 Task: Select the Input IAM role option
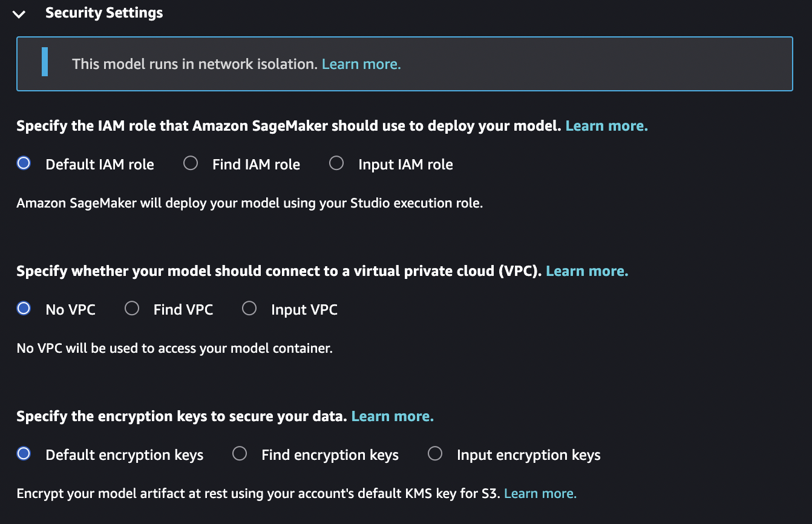point(336,162)
